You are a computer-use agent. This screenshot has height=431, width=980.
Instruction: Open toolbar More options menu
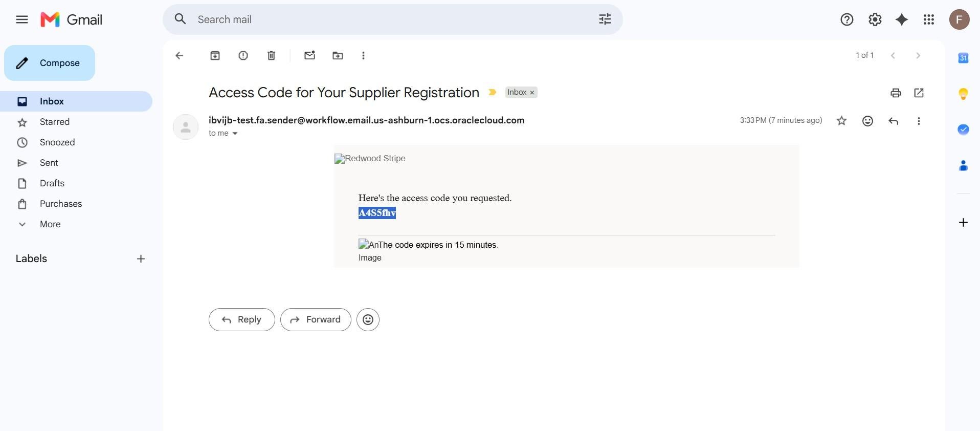point(363,55)
